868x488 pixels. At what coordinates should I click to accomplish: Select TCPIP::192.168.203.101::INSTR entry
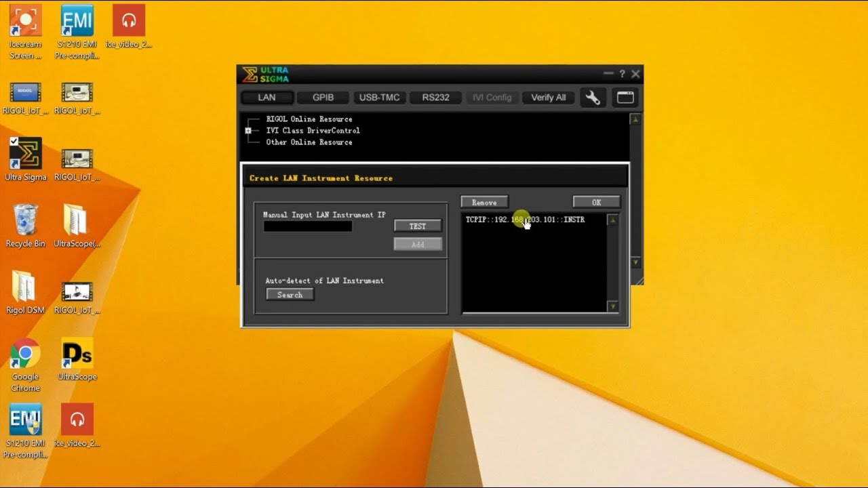[x=525, y=220]
